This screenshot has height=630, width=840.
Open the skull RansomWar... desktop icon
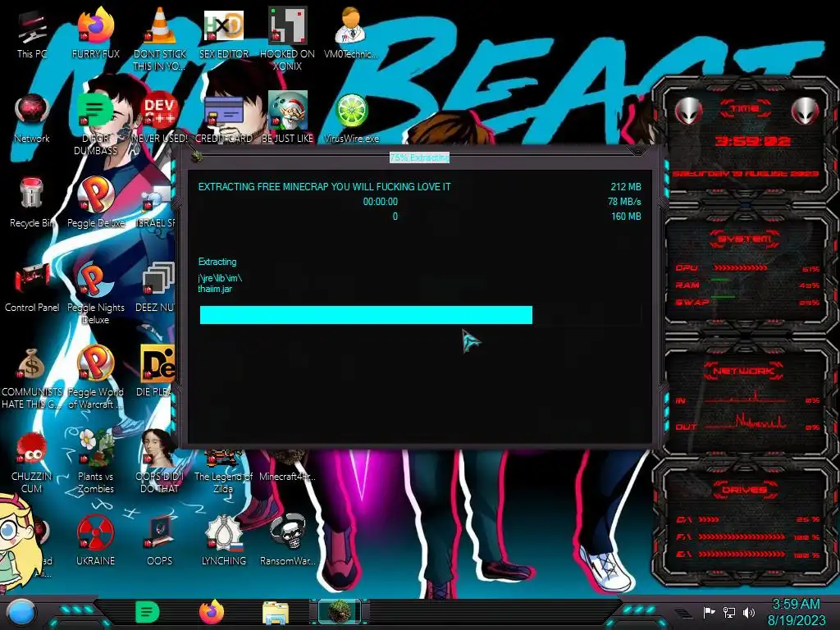click(287, 540)
